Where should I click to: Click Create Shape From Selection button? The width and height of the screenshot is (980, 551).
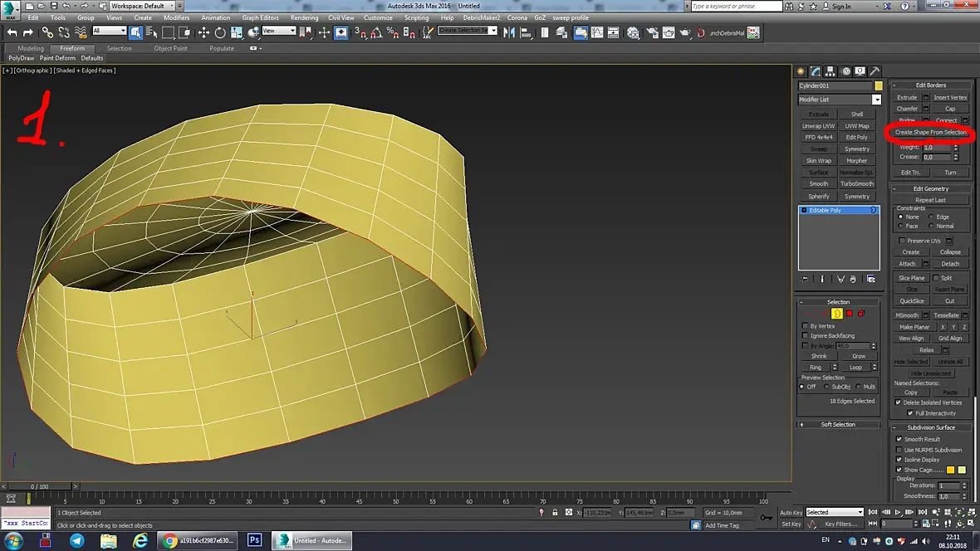click(930, 132)
